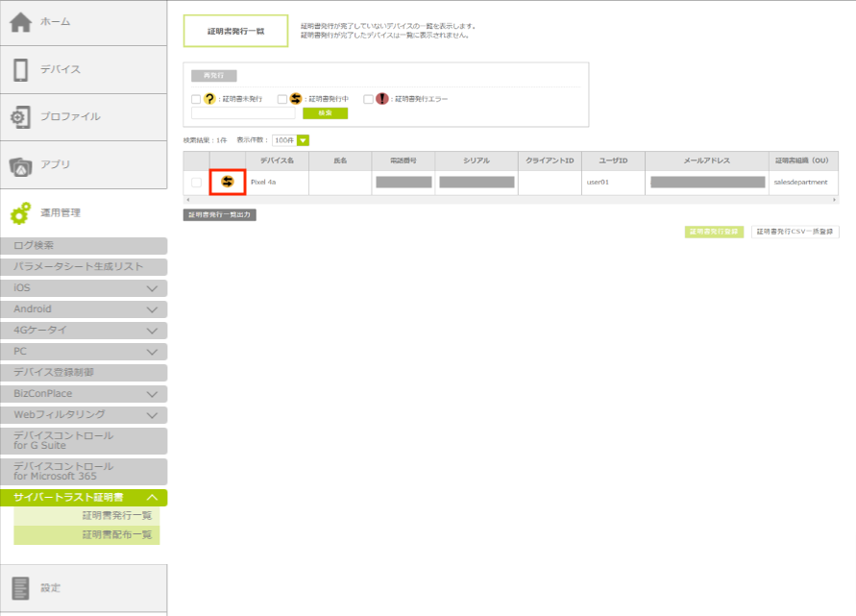Image resolution: width=856 pixels, height=616 pixels.
Task: Select the Pixel 4a row checkbox
Action: tap(196, 182)
